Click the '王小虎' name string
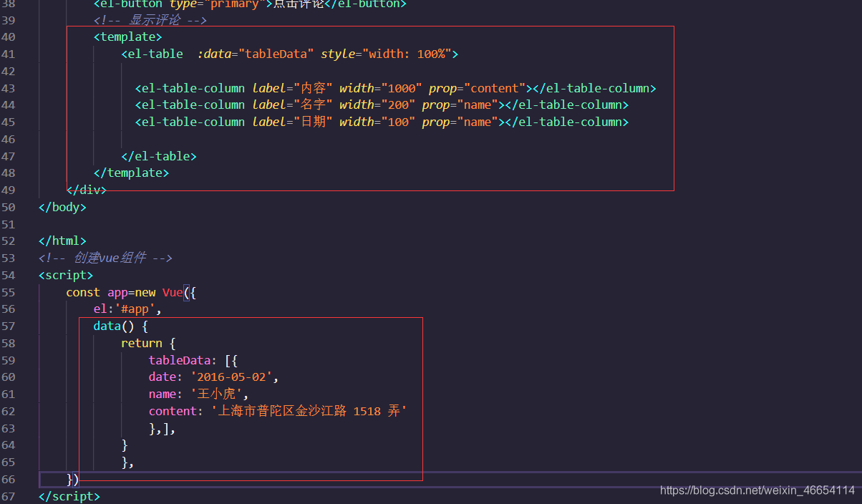 [217, 394]
